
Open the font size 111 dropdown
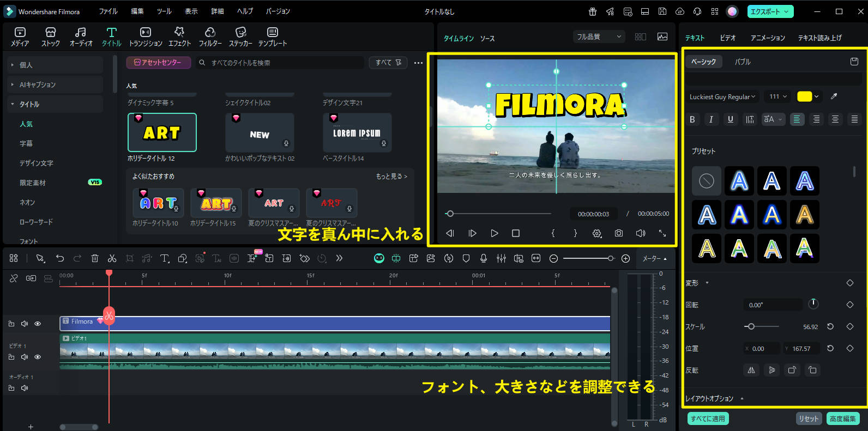pos(778,96)
